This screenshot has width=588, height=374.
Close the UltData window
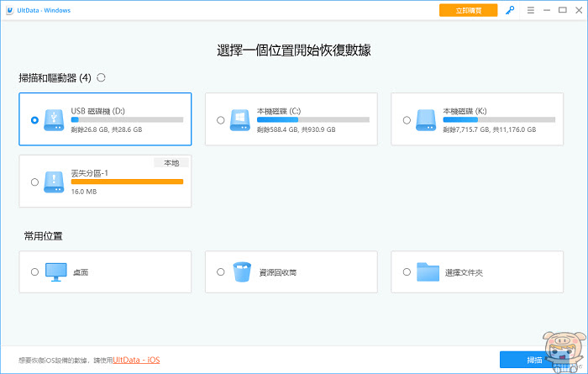[x=579, y=10]
